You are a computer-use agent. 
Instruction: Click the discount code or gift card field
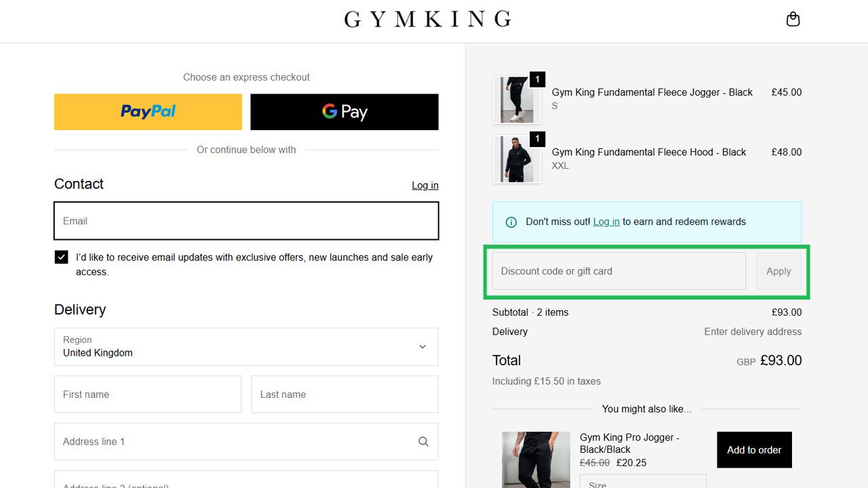[x=617, y=270]
